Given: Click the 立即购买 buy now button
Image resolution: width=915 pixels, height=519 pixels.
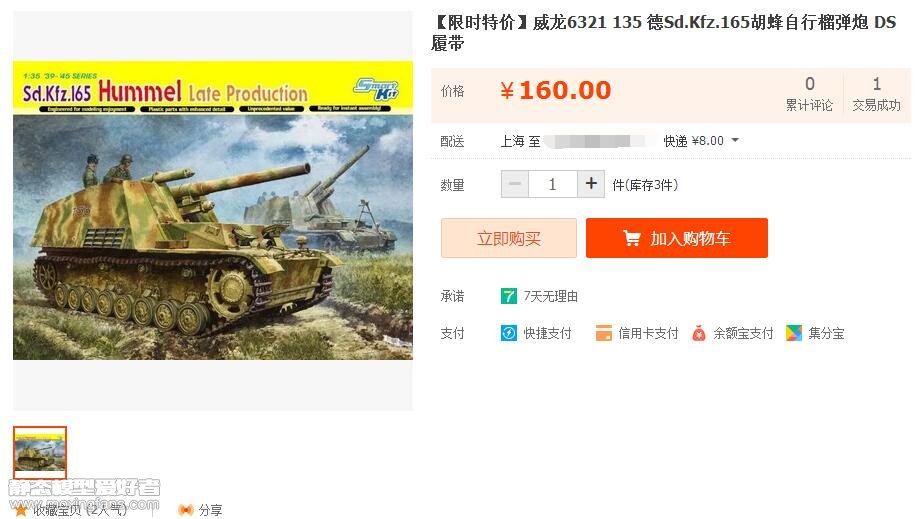Looking at the screenshot, I should [x=509, y=238].
